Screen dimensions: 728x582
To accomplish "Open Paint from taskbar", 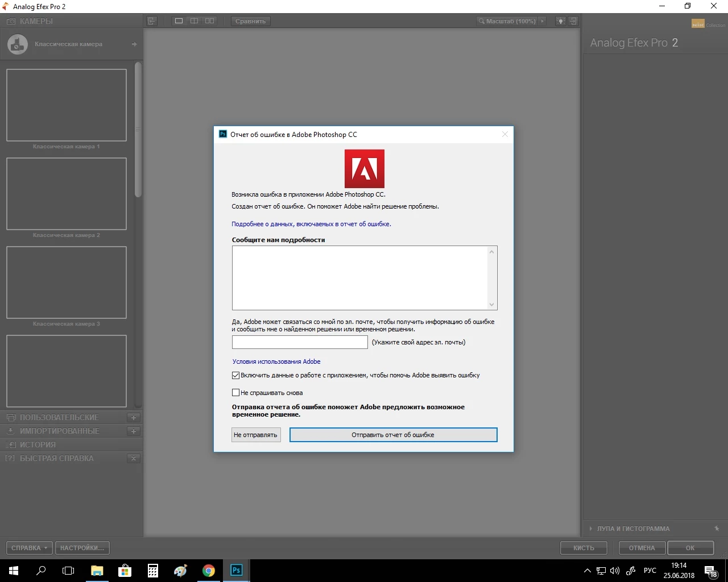I will point(181,571).
